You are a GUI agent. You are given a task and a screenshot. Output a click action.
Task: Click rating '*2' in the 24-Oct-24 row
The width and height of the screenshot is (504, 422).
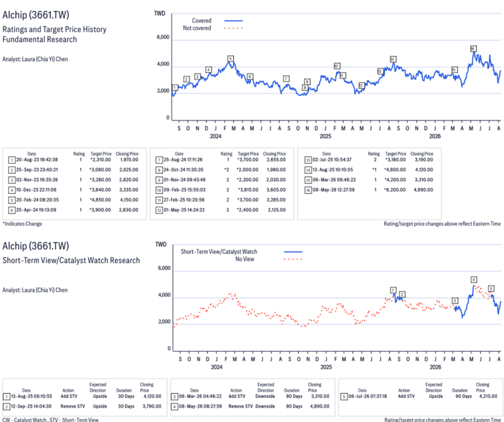(227, 169)
